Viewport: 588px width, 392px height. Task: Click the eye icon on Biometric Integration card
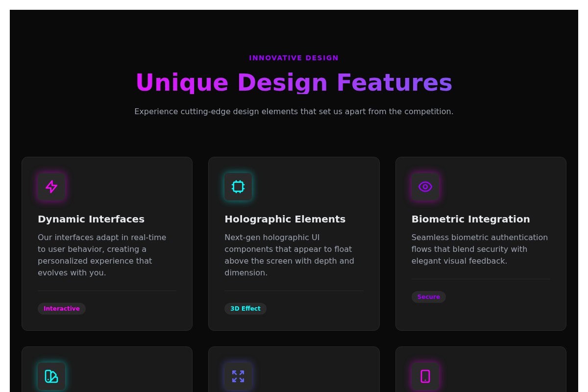(425, 187)
